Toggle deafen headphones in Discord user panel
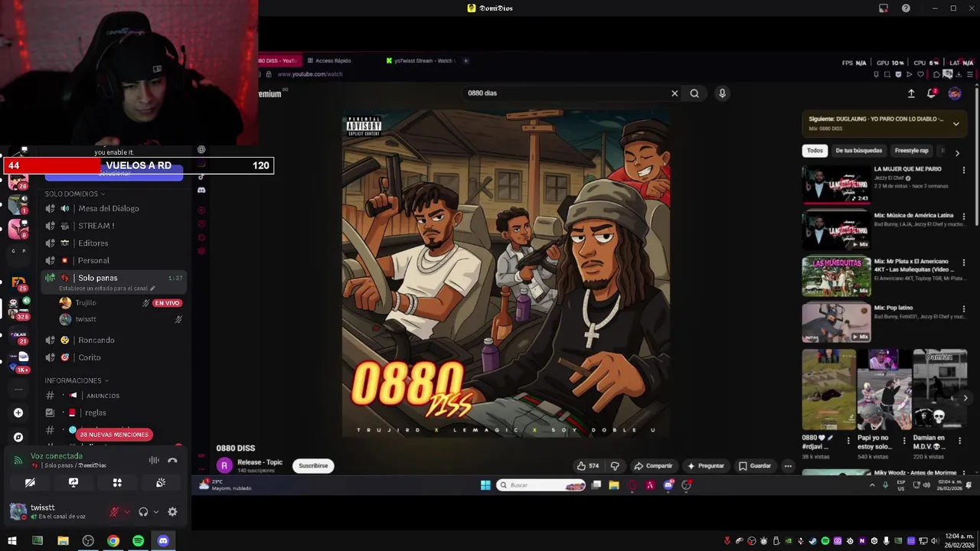Image resolution: width=980 pixels, height=551 pixels. point(143,512)
